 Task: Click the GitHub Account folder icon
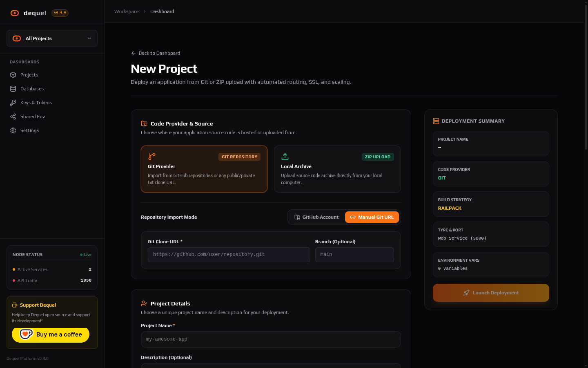pos(297,217)
